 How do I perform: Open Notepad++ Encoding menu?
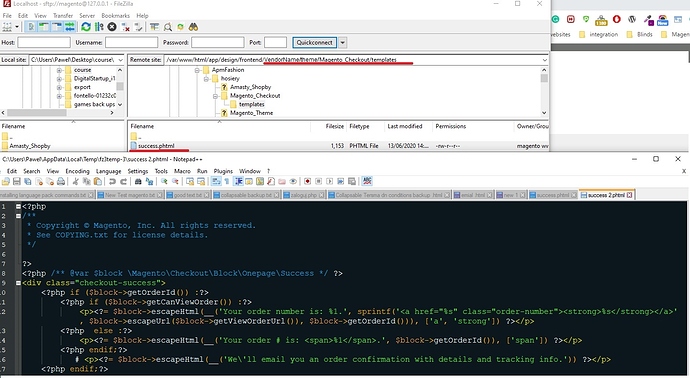pyautogui.click(x=77, y=171)
